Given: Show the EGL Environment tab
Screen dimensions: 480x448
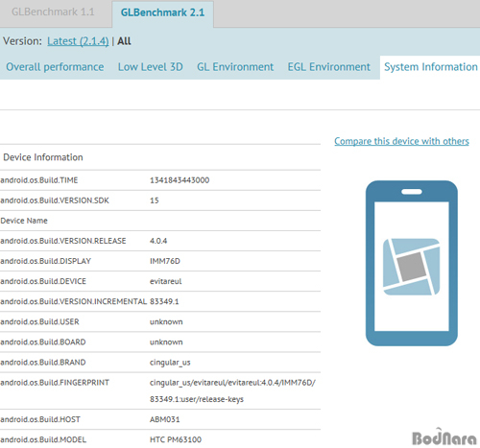Looking at the screenshot, I should 329,67.
